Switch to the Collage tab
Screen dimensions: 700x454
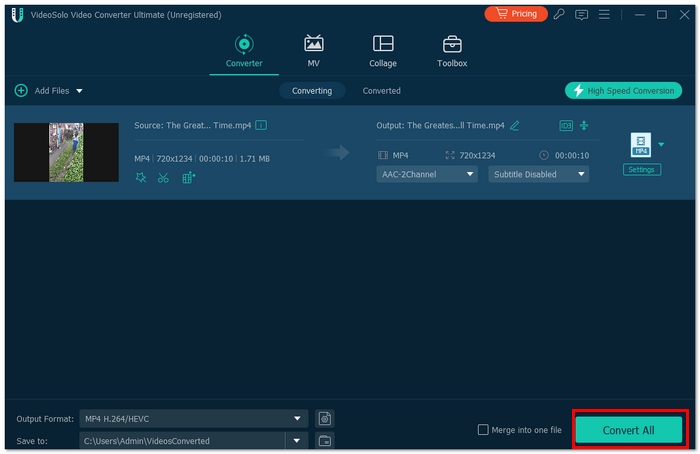click(382, 51)
